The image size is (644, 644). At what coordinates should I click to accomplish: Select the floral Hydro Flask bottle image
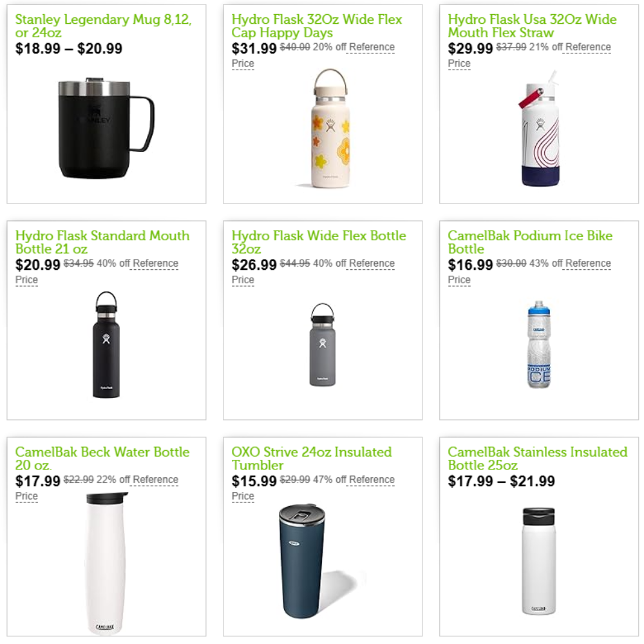point(330,128)
